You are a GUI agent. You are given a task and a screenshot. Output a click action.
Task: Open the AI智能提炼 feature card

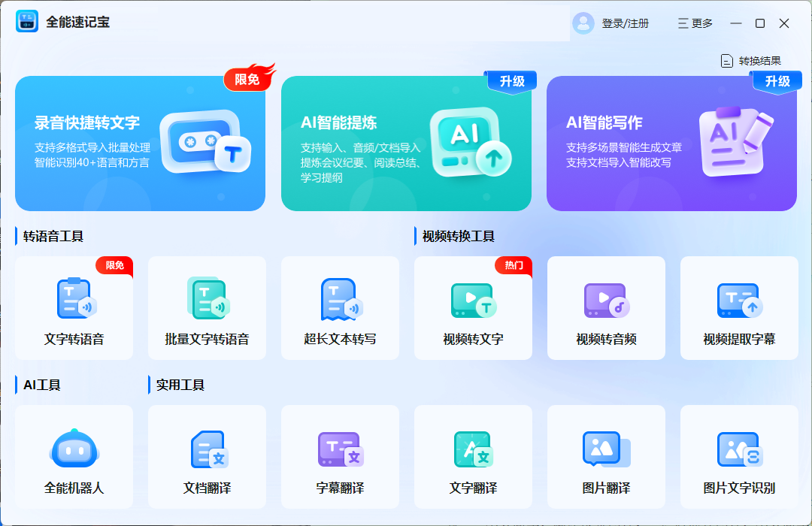[406, 144]
